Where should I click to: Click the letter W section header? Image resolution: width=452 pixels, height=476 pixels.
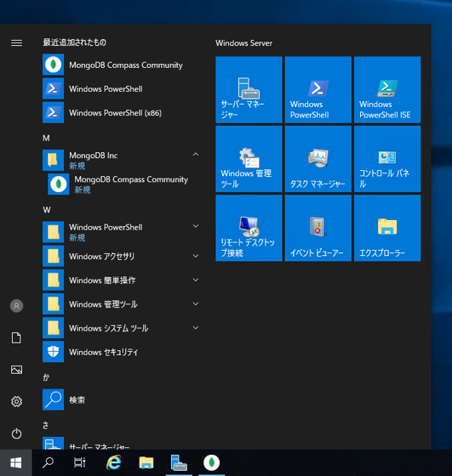(x=47, y=210)
